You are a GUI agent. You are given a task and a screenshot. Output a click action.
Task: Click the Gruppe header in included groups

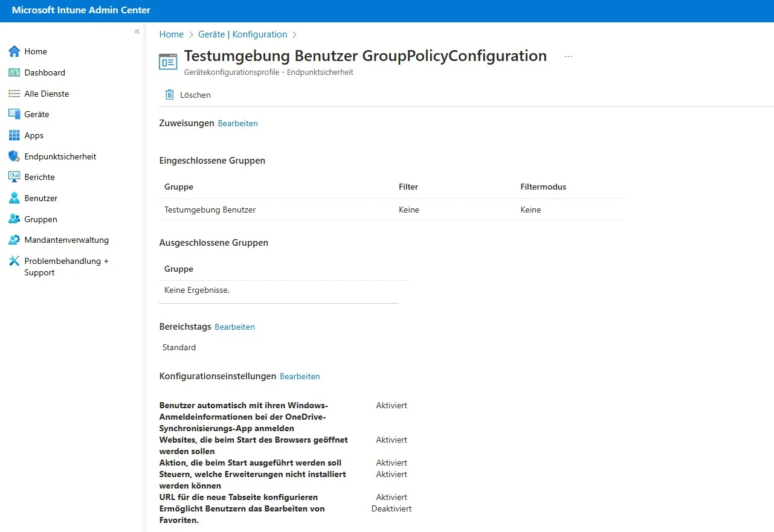(x=179, y=187)
